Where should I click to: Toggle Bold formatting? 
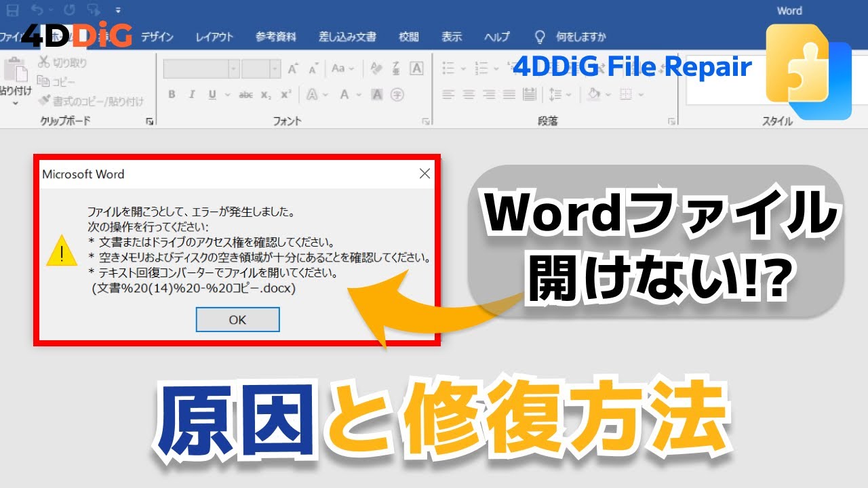[172, 95]
